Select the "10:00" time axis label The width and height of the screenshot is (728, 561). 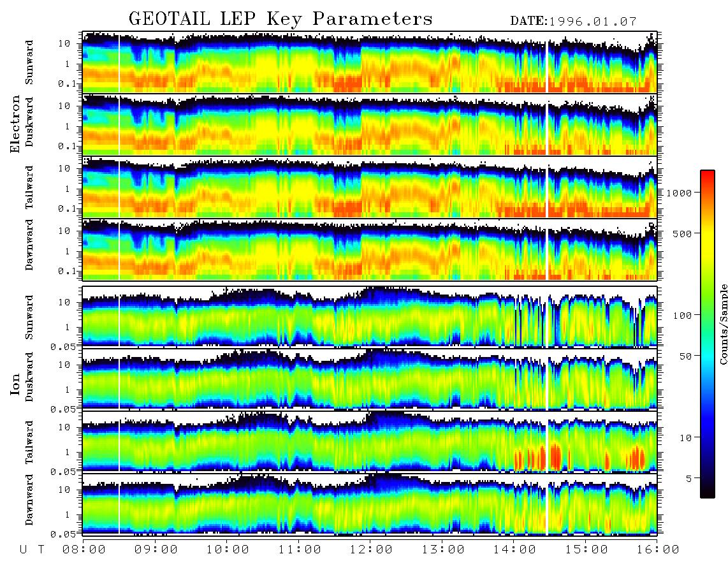pyautogui.click(x=228, y=550)
